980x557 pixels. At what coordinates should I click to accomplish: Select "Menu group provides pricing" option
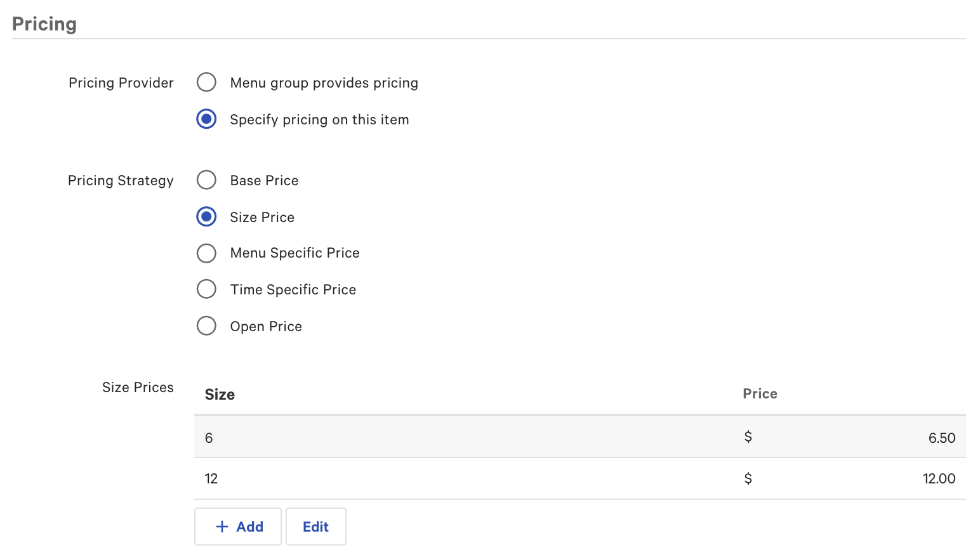coord(206,82)
